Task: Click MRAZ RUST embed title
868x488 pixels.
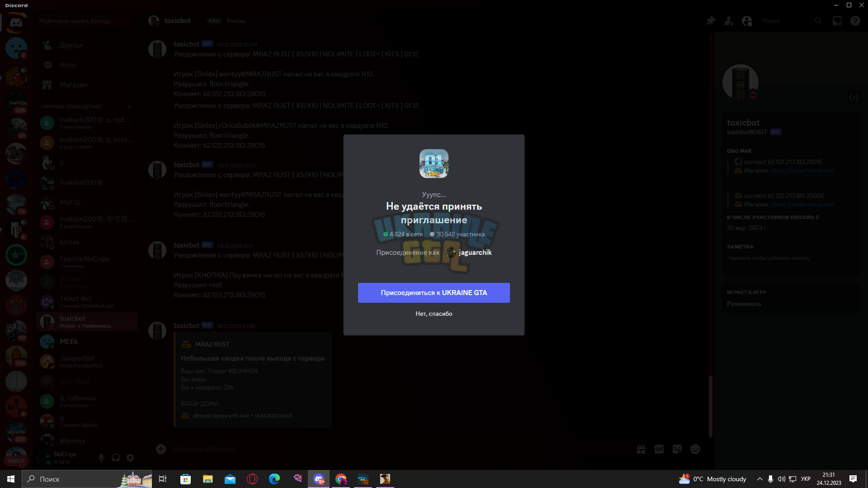Action: click(x=212, y=344)
